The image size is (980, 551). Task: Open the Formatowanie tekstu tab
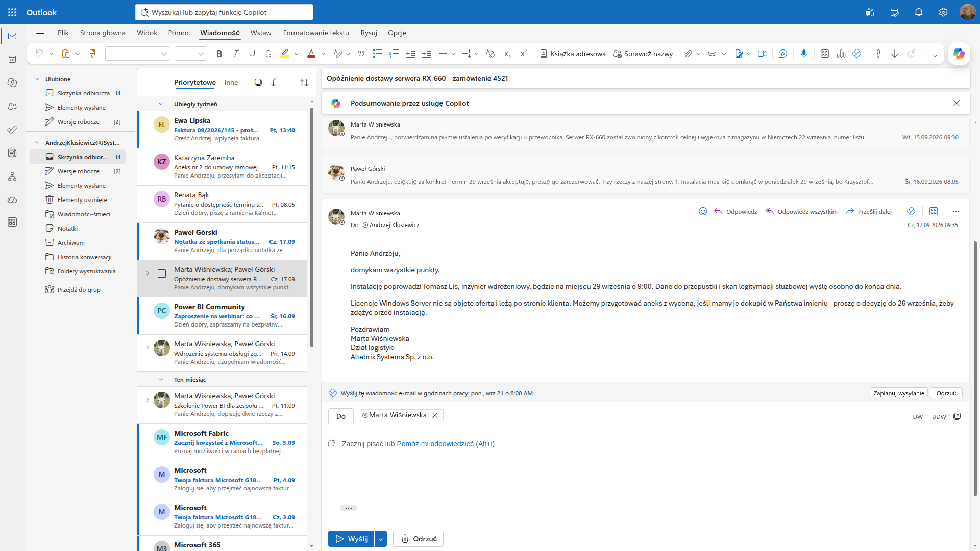point(316,33)
